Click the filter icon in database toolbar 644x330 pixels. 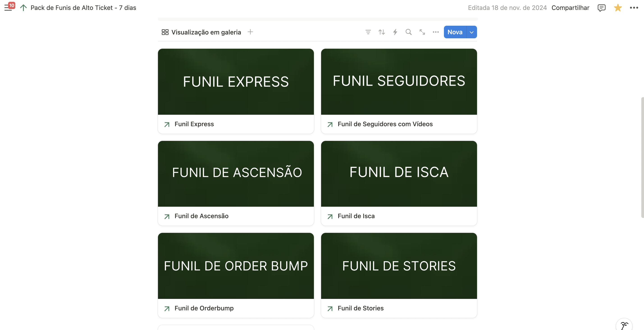[x=368, y=32]
